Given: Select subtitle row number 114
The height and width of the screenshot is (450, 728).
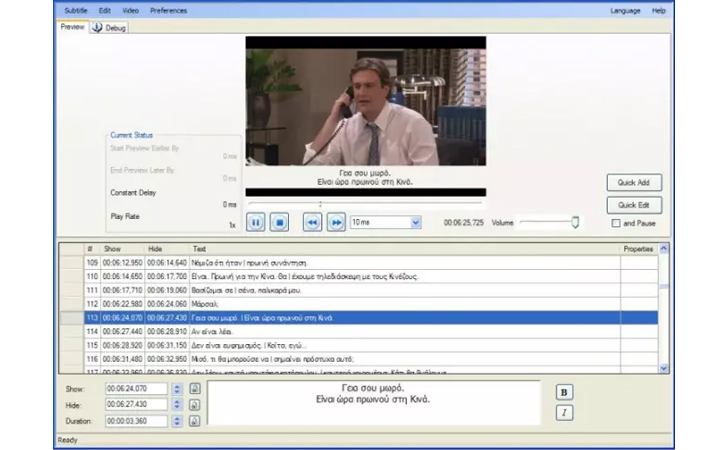Looking at the screenshot, I should click(358, 332).
